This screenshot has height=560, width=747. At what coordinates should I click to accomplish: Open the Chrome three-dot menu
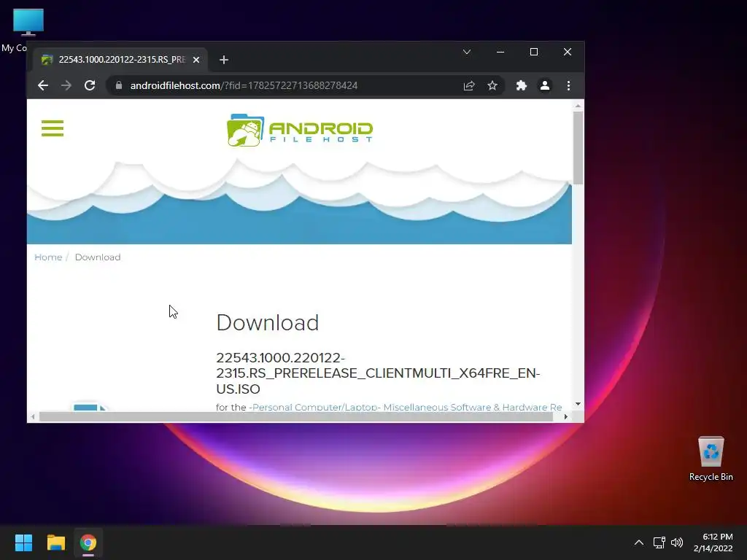(568, 86)
